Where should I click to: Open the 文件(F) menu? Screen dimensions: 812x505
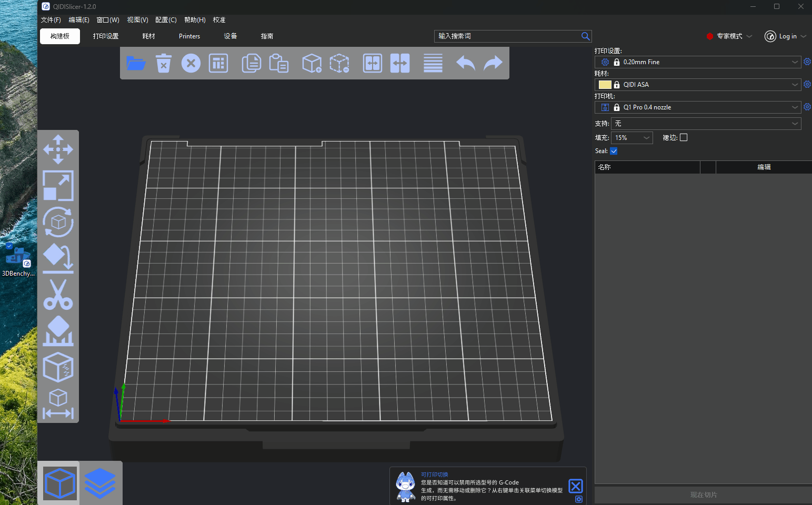[51, 19]
